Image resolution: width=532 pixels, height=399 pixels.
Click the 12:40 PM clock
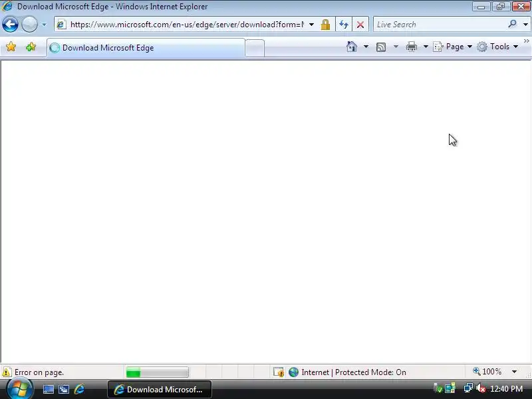506,388
